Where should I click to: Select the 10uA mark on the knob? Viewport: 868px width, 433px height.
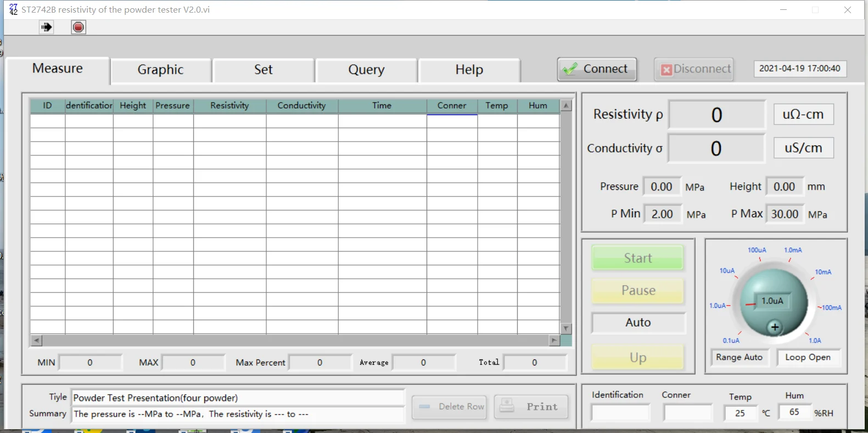727,271
